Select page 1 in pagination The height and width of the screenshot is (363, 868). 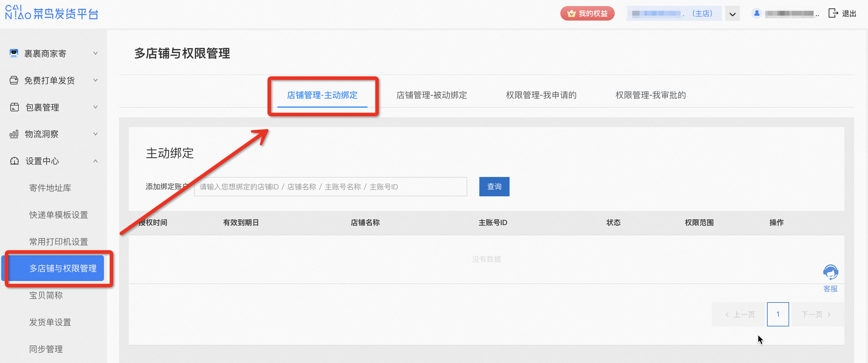(778, 314)
